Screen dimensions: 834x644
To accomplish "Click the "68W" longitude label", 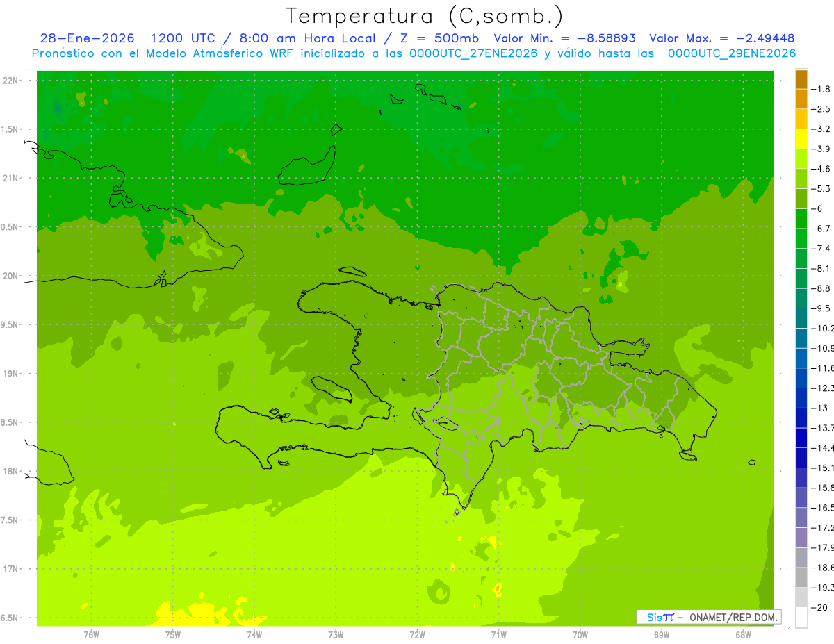I will pyautogui.click(x=742, y=634).
